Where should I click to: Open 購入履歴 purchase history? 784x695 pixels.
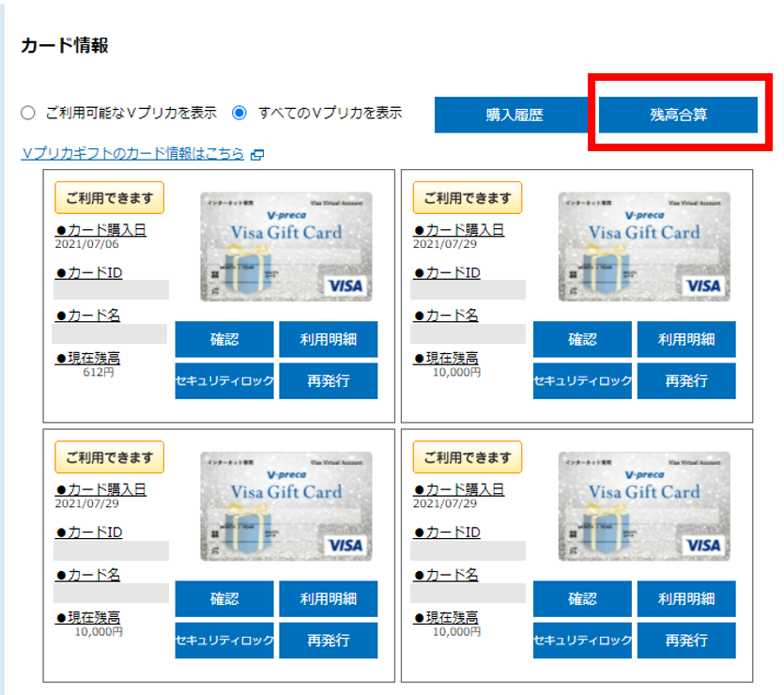(514, 115)
